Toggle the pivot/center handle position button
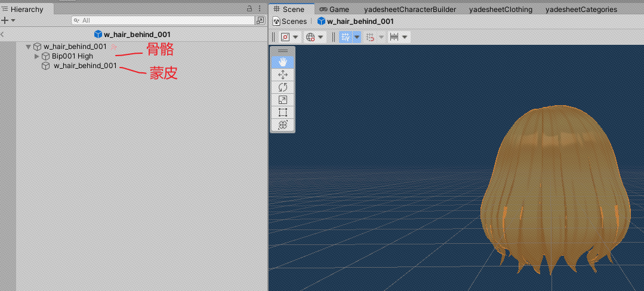644x291 pixels. [285, 38]
